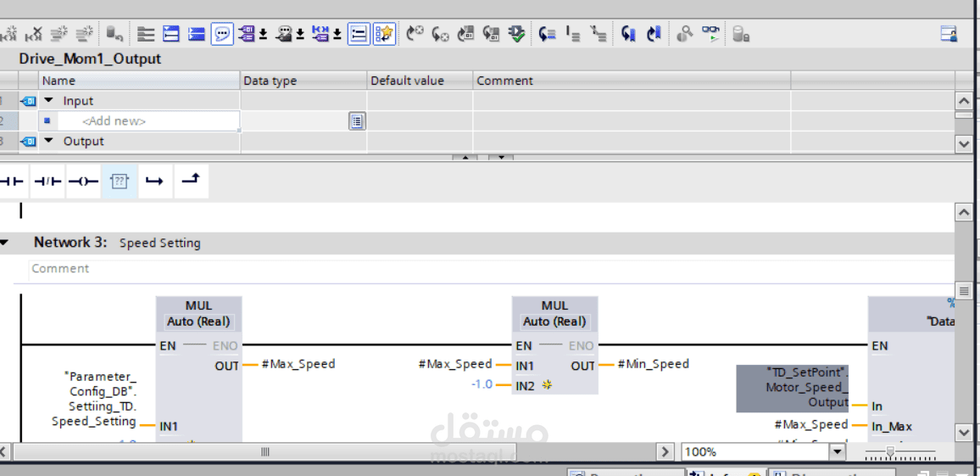Open all networks via toolbar icon
Image resolution: width=980 pixels, height=476 pixels.
pos(171,34)
